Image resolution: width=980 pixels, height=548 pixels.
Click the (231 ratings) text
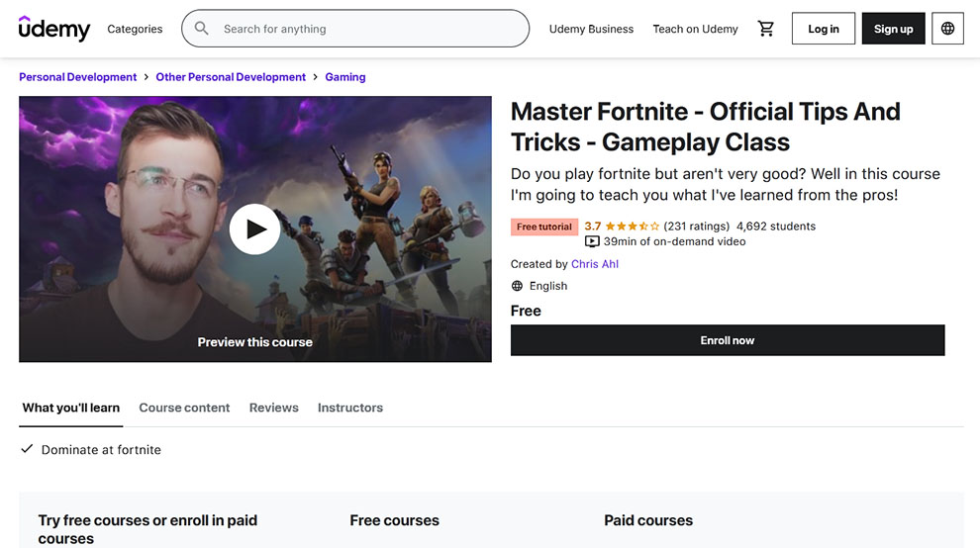[x=696, y=227]
